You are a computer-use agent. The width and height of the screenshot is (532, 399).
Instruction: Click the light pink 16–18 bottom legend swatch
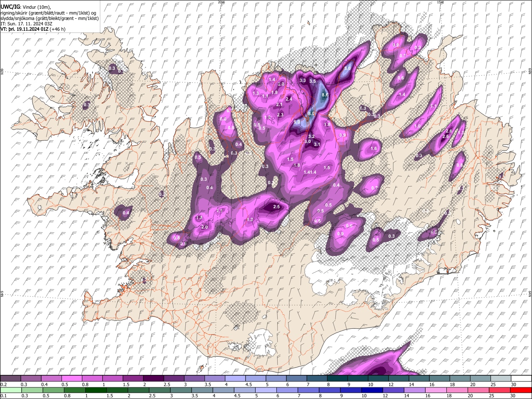[x=436, y=390]
